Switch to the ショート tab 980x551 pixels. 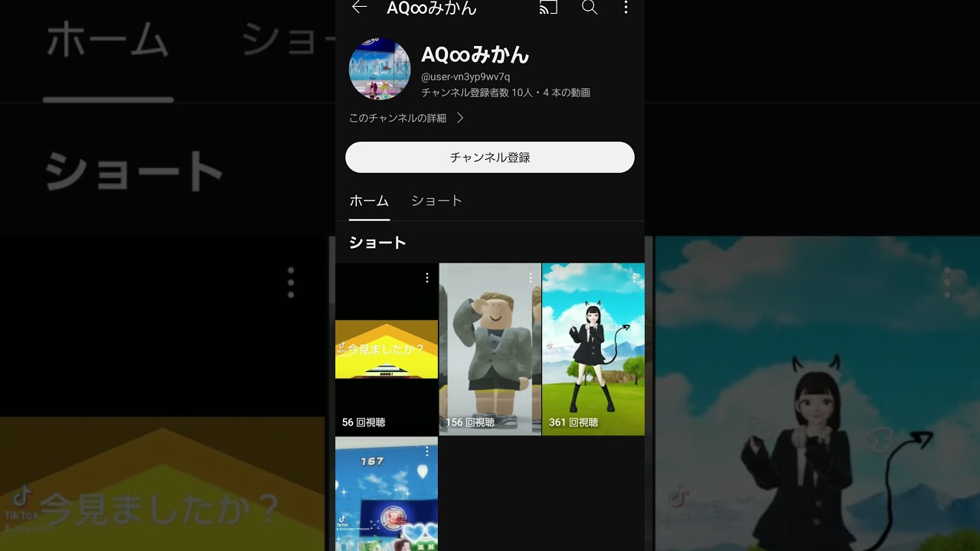(436, 201)
